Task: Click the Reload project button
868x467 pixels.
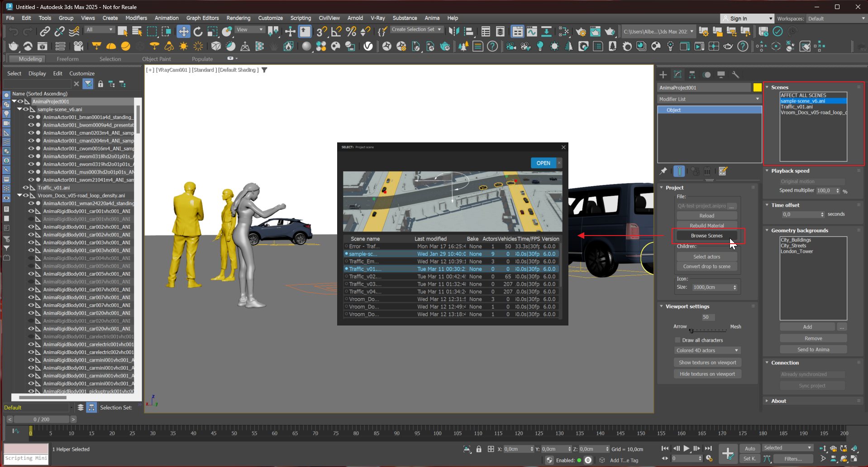Action: coord(706,216)
